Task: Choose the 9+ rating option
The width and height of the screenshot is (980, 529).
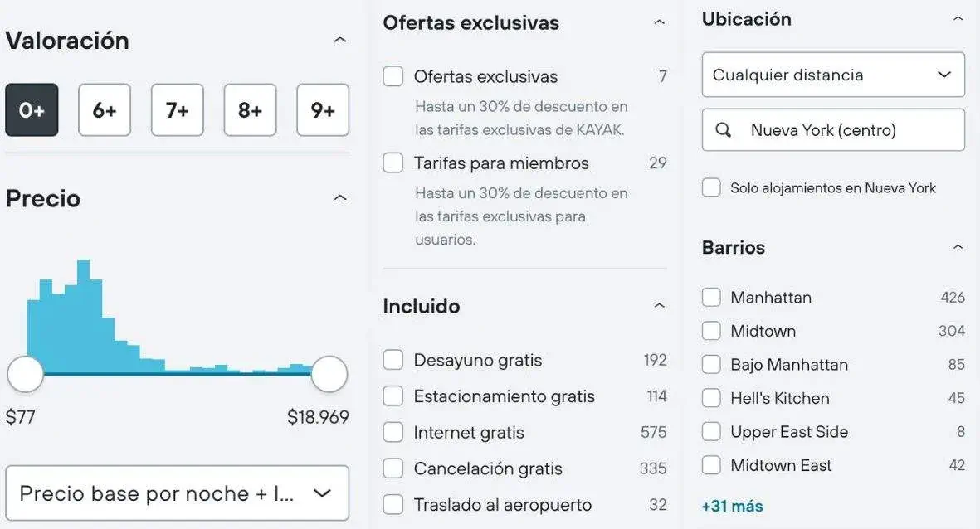Action: tap(323, 109)
